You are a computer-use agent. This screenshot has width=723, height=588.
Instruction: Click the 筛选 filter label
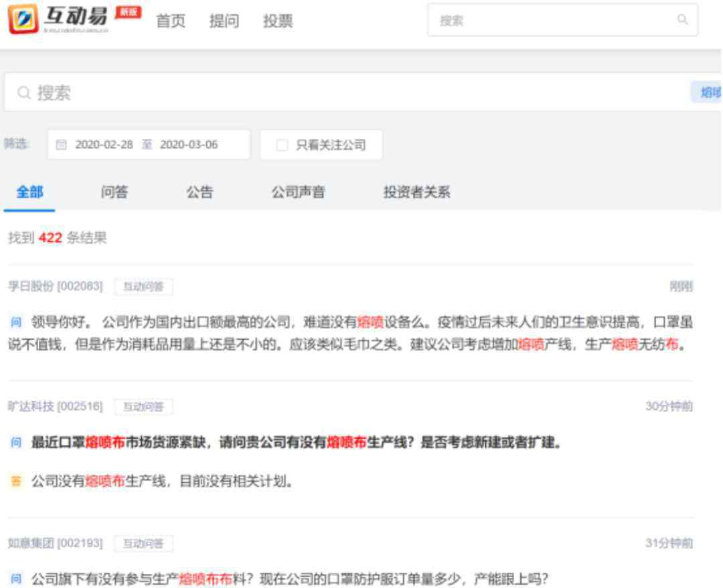pos(17,144)
